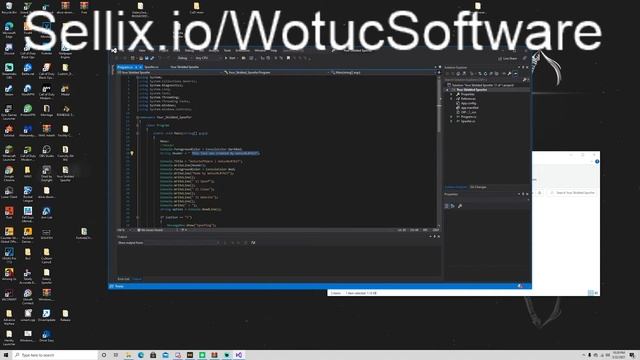
Task: Click the Alphabetical sort icon in Properties panel
Action: pyautogui.click(x=452, y=206)
